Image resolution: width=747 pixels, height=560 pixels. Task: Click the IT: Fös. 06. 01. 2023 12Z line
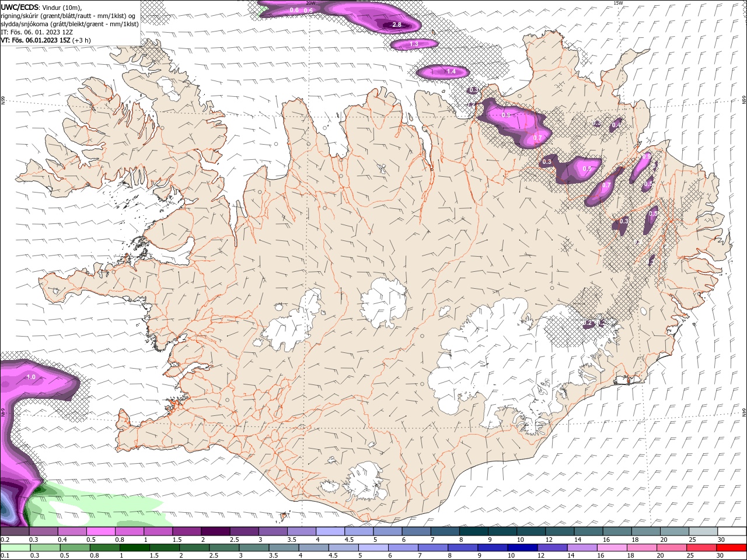coord(37,32)
